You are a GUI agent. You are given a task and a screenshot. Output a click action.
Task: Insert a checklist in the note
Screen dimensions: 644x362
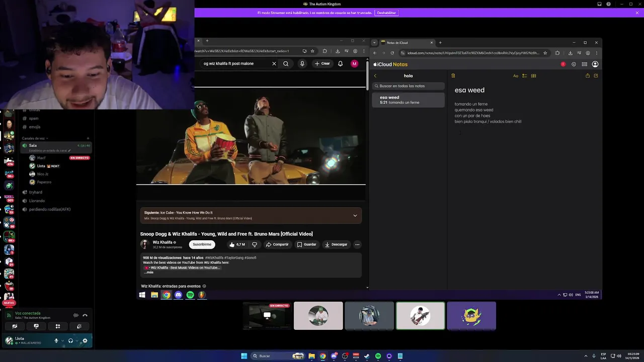click(x=524, y=76)
